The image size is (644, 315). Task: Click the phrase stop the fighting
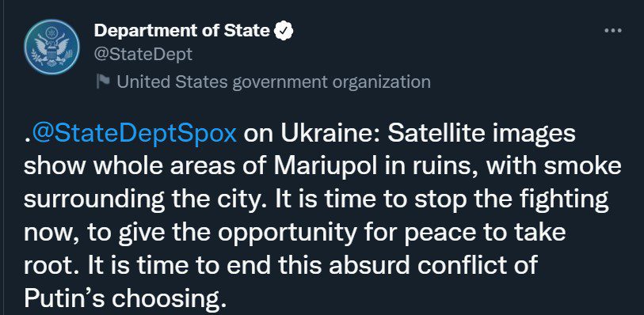pyautogui.click(x=512, y=199)
